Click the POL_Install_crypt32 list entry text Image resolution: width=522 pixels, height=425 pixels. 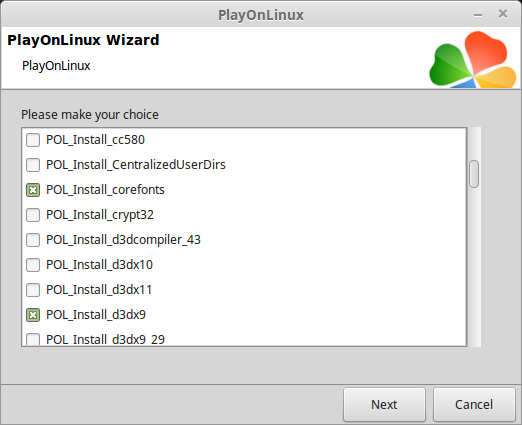point(100,215)
